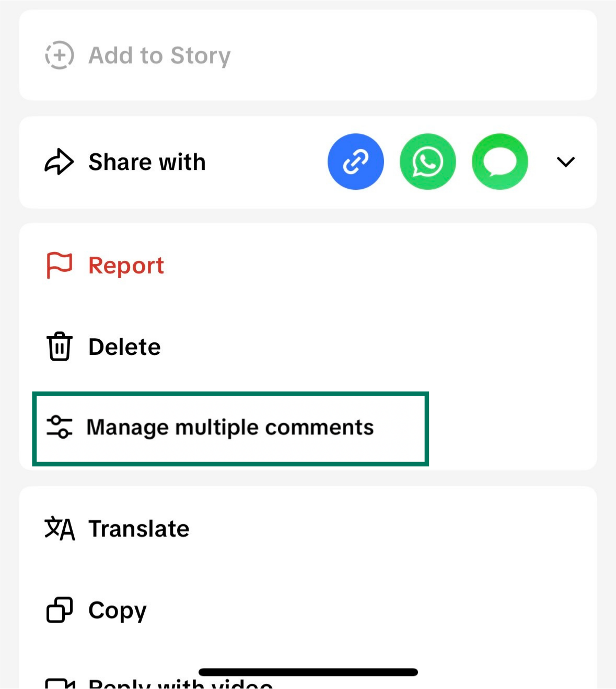Select Delete from the options menu
616x689 pixels.
point(124,346)
